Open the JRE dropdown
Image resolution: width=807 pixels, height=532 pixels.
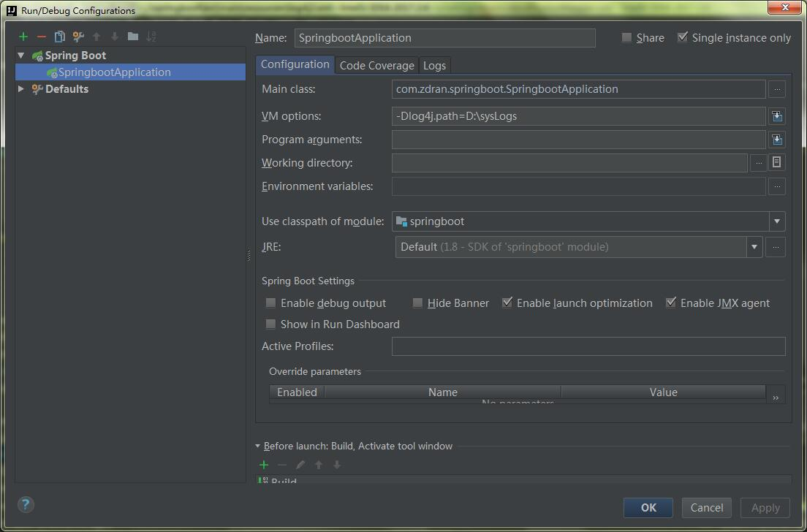(x=754, y=246)
